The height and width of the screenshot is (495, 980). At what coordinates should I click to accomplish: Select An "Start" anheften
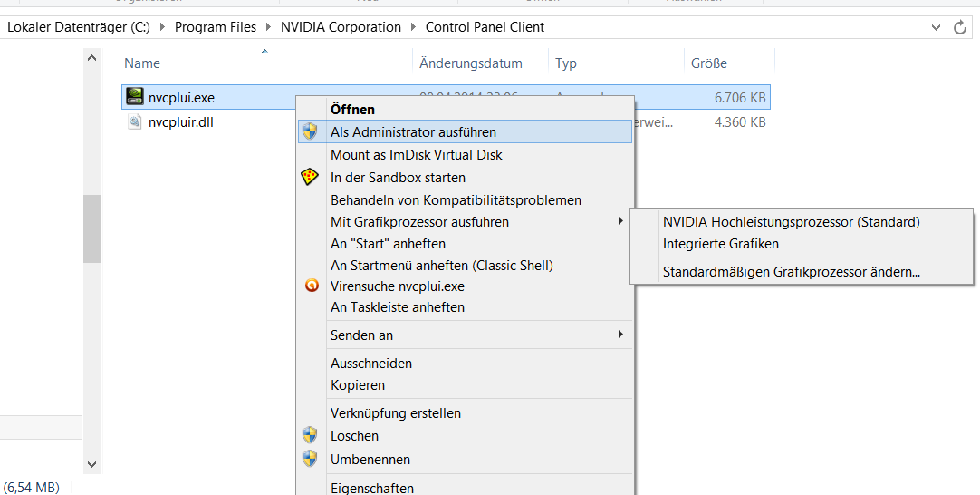pyautogui.click(x=465, y=244)
